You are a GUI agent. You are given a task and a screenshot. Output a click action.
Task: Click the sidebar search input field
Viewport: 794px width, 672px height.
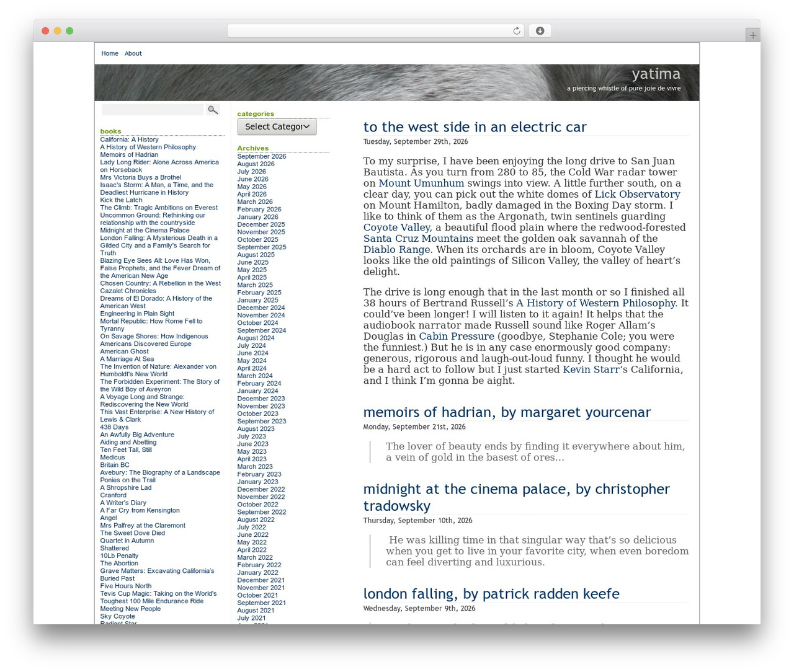pos(153,110)
